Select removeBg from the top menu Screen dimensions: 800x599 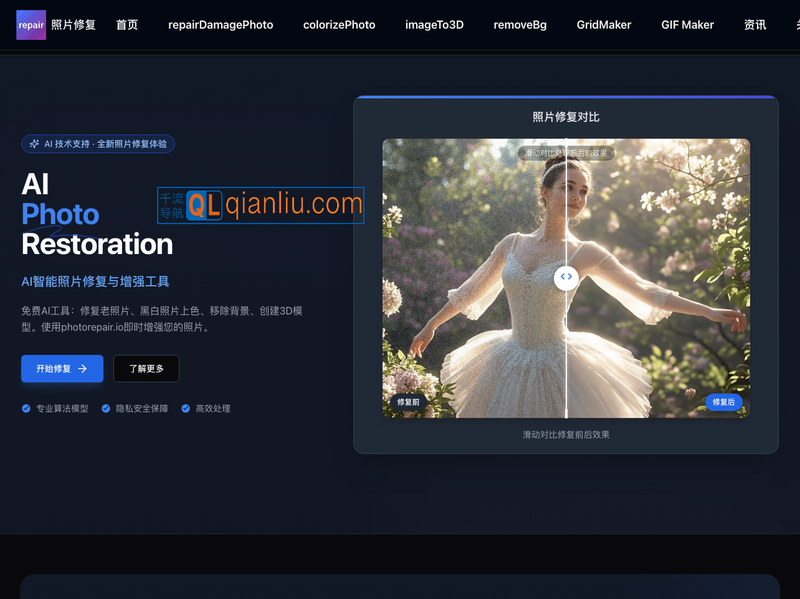tap(520, 25)
